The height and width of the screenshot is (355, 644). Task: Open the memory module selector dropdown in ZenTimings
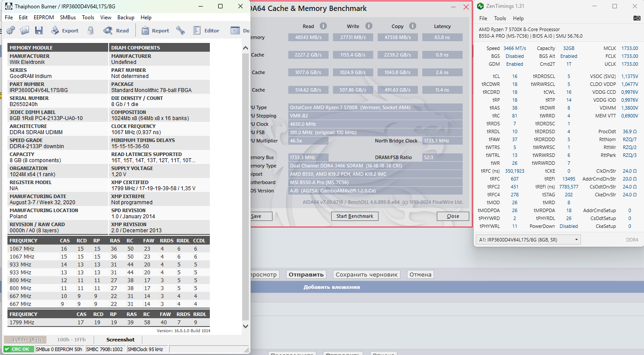tap(528, 239)
